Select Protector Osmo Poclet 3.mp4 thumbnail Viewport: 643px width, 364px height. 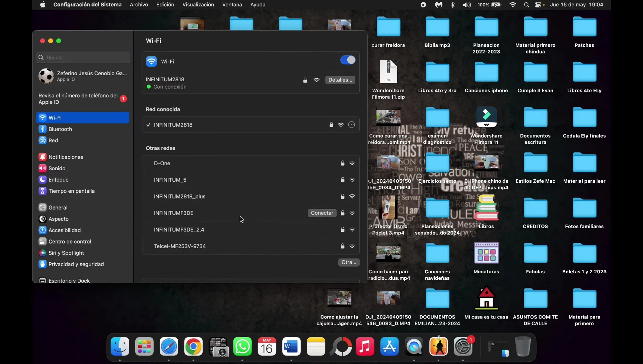coord(388,208)
